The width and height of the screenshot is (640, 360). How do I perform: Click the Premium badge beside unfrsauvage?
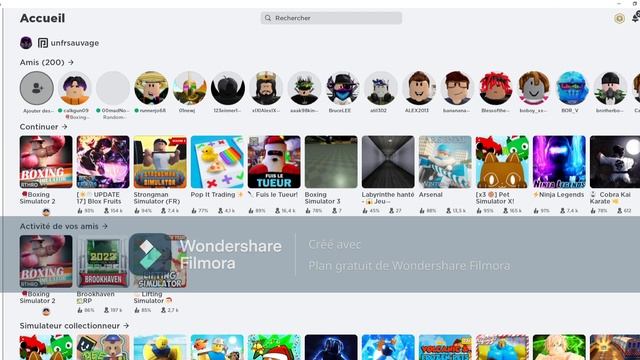click(43, 43)
